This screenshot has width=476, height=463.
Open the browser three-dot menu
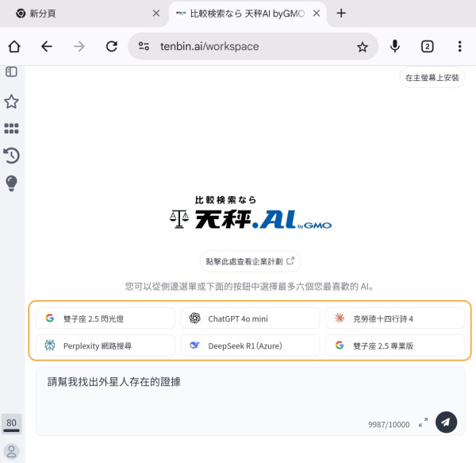point(459,47)
